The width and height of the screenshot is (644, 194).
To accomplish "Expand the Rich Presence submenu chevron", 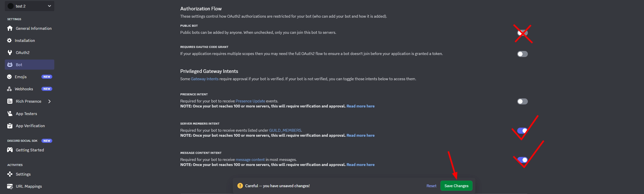I will point(49,101).
